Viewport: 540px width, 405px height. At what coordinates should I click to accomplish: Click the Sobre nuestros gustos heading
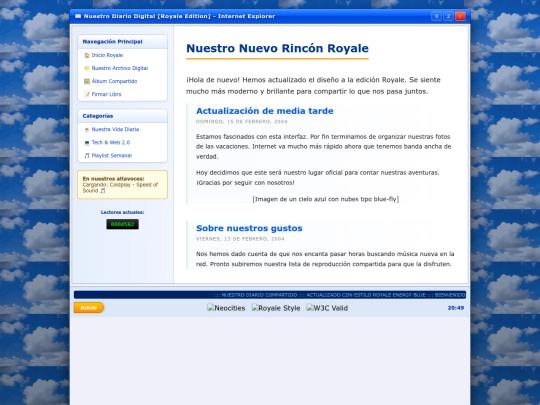coord(249,228)
